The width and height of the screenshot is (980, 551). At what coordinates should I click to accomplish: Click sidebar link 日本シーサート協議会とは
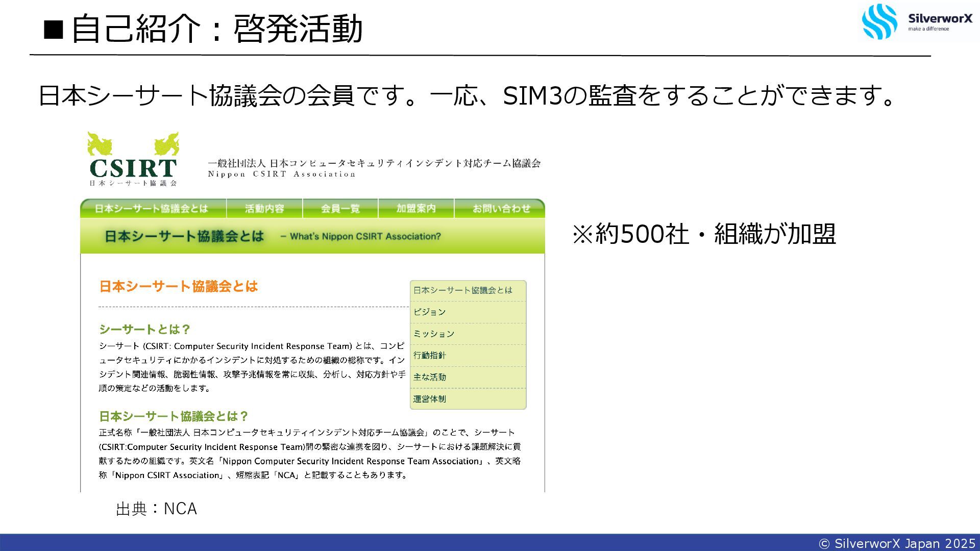[462, 290]
